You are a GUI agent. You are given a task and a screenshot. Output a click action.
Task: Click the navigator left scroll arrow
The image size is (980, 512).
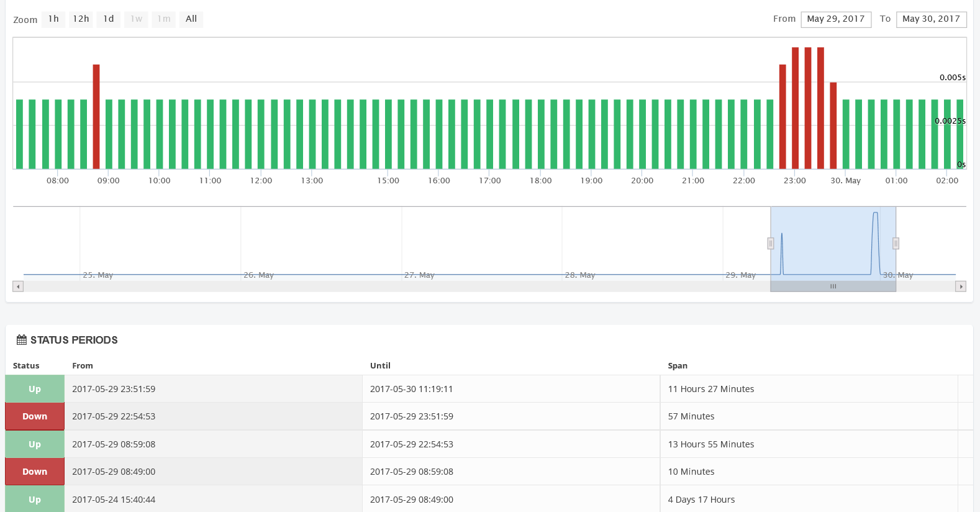pos(18,286)
